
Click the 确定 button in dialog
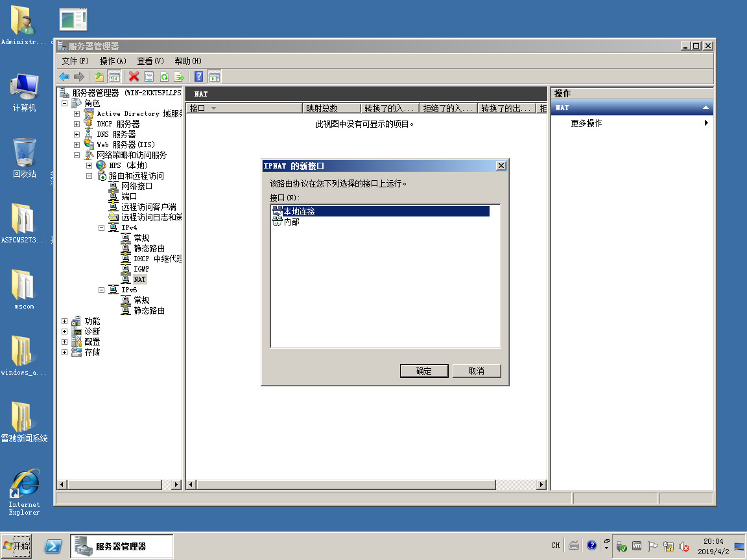click(x=423, y=371)
